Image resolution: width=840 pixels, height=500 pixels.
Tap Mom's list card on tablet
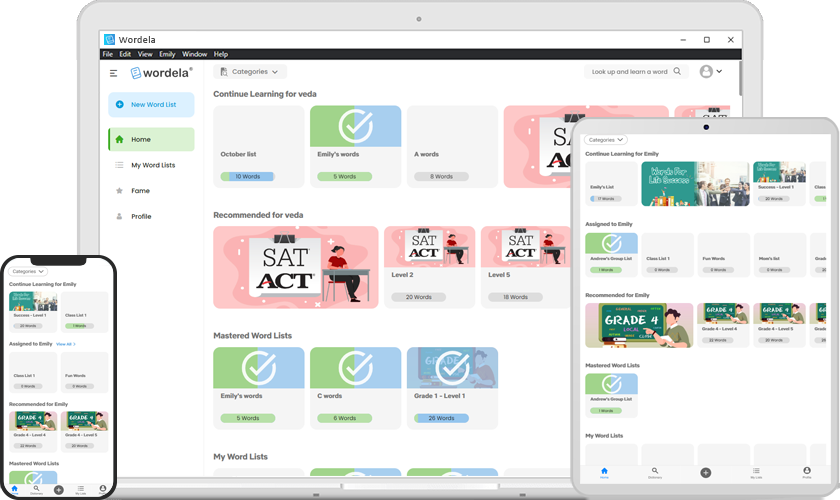[x=779, y=255]
